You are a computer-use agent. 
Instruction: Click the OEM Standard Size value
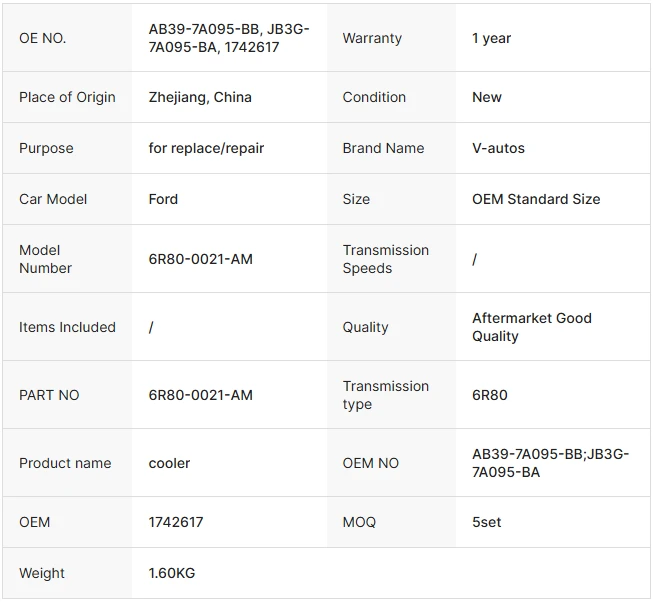coord(536,199)
